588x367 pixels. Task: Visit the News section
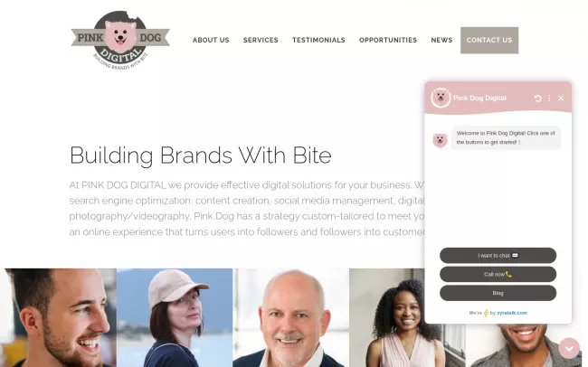click(441, 40)
